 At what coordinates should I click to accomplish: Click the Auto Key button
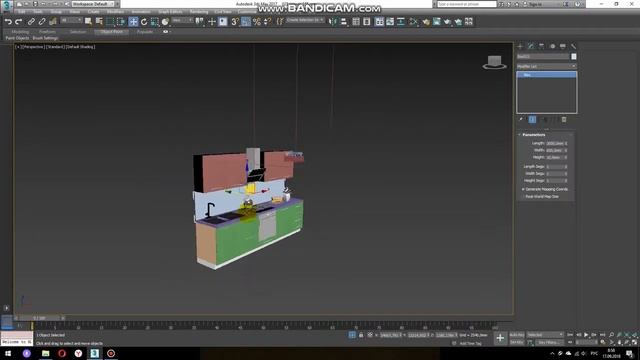pyautogui.click(x=517, y=335)
